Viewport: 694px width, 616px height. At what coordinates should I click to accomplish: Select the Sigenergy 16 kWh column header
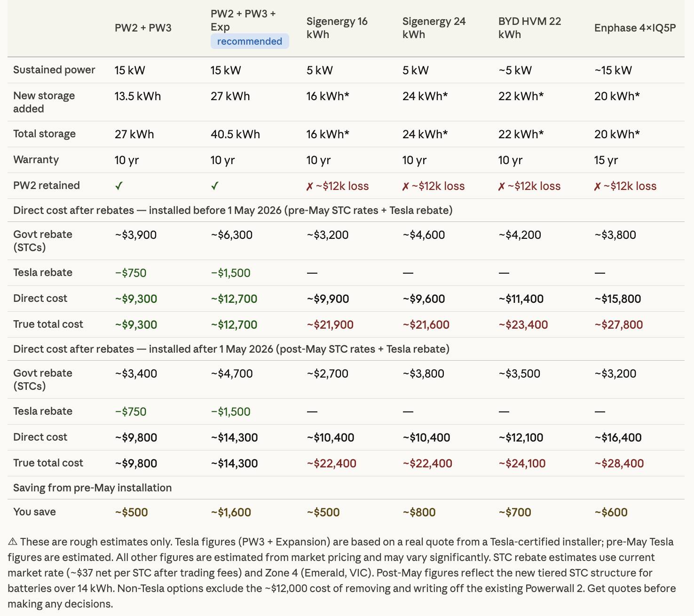[x=337, y=28]
